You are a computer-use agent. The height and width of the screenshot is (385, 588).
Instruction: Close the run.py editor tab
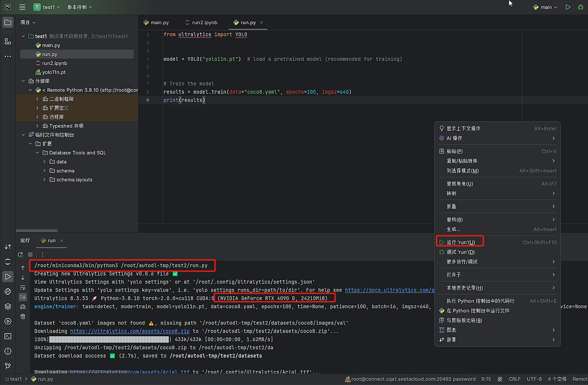pyautogui.click(x=261, y=23)
